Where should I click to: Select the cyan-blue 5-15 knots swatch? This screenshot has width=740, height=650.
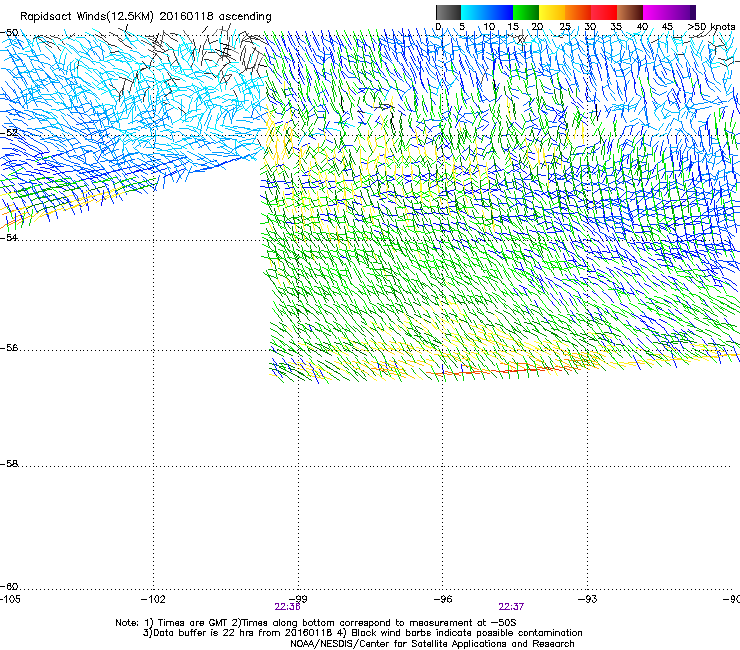pos(487,12)
